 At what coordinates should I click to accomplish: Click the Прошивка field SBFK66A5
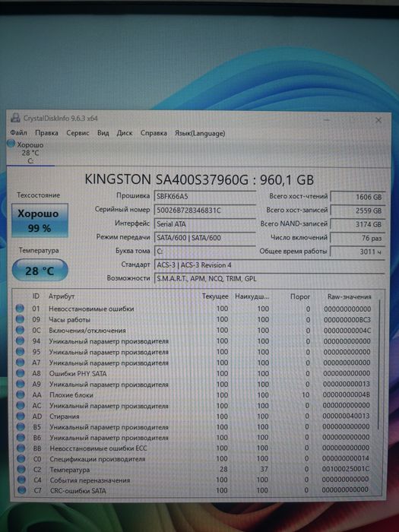204,196
